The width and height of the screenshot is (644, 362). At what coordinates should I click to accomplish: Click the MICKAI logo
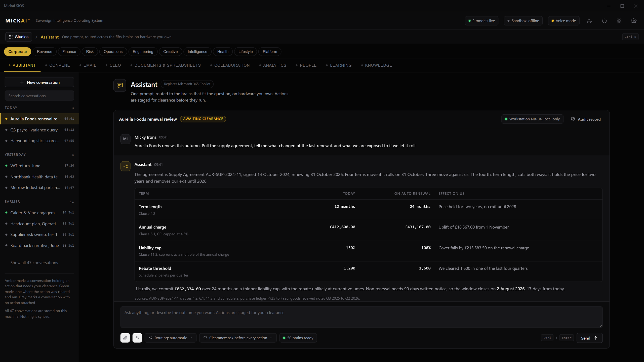pyautogui.click(x=18, y=21)
